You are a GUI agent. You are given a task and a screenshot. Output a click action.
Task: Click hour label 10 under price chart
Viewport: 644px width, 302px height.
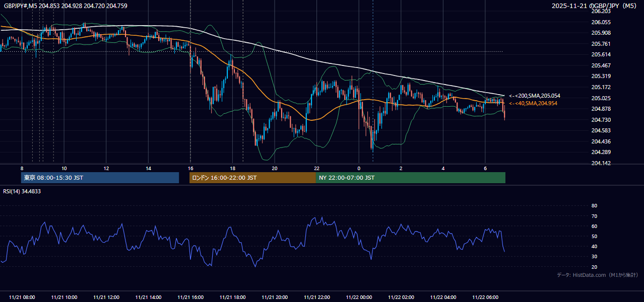coord(64,168)
